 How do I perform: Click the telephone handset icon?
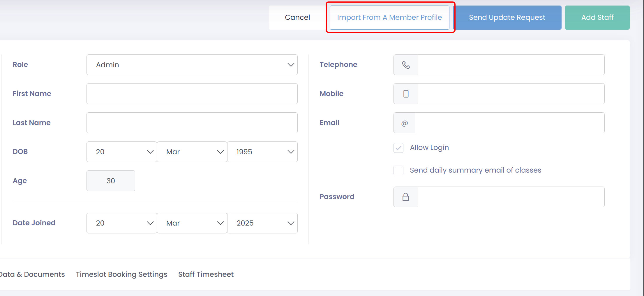point(406,65)
